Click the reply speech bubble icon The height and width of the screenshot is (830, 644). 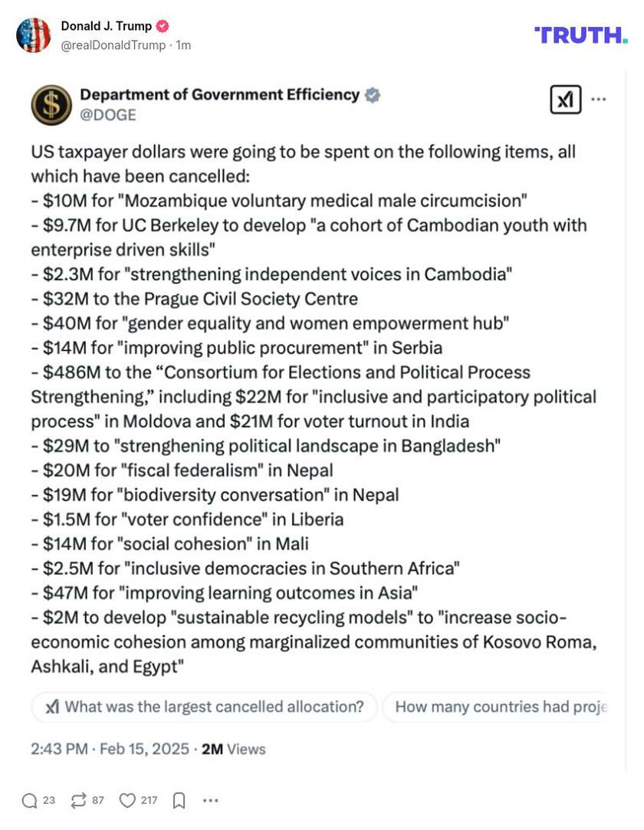(29, 801)
